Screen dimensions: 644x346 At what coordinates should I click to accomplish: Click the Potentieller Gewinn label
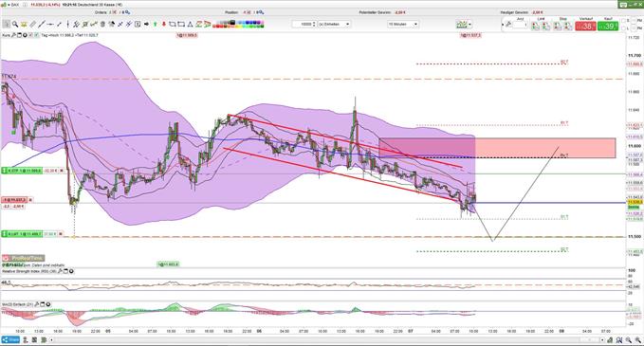coord(376,12)
